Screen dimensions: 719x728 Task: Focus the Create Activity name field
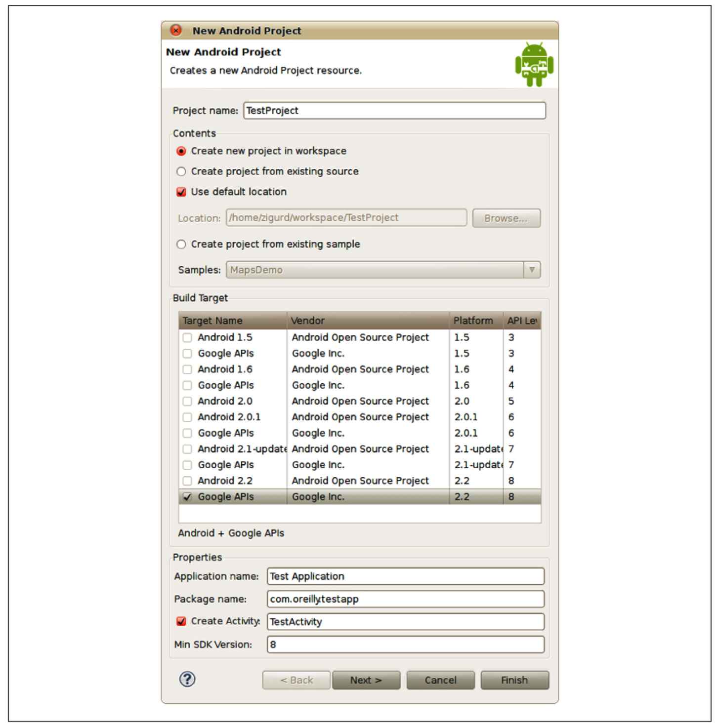pyautogui.click(x=405, y=622)
